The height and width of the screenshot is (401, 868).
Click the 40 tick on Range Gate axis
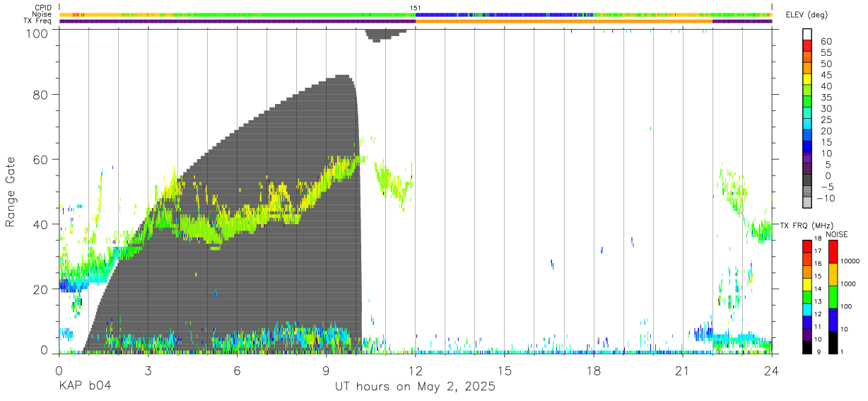[x=42, y=224]
